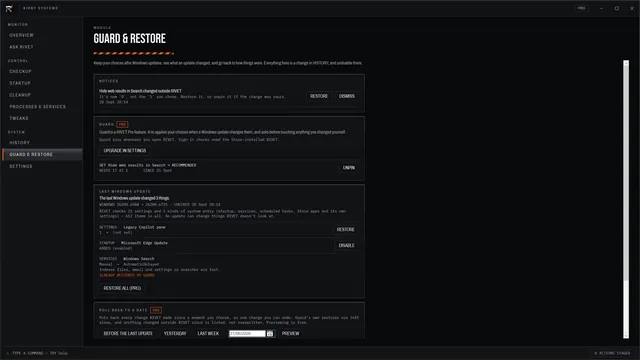Click the PRO badge next to Roll Back

coord(156,310)
